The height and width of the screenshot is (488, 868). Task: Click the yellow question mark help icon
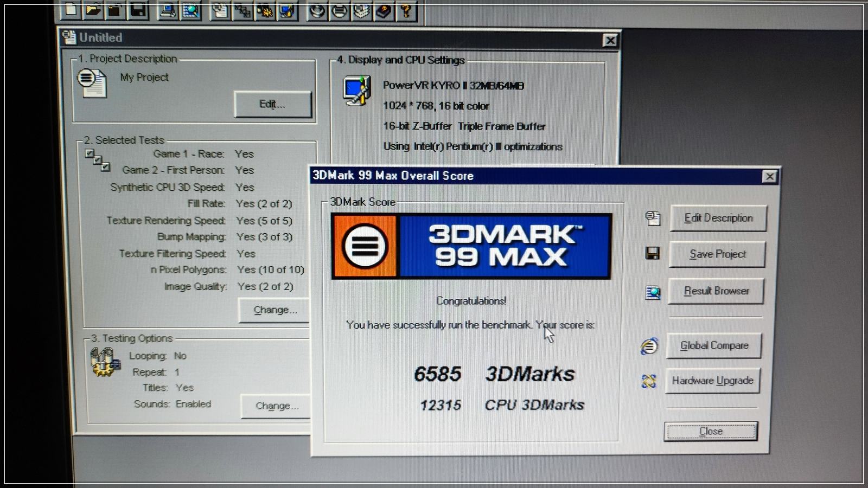coord(406,10)
